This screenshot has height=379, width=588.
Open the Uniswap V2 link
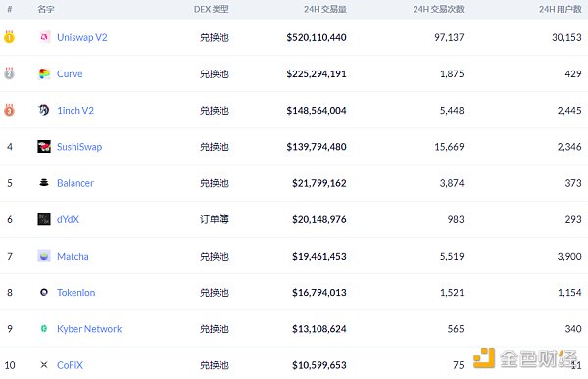(82, 37)
